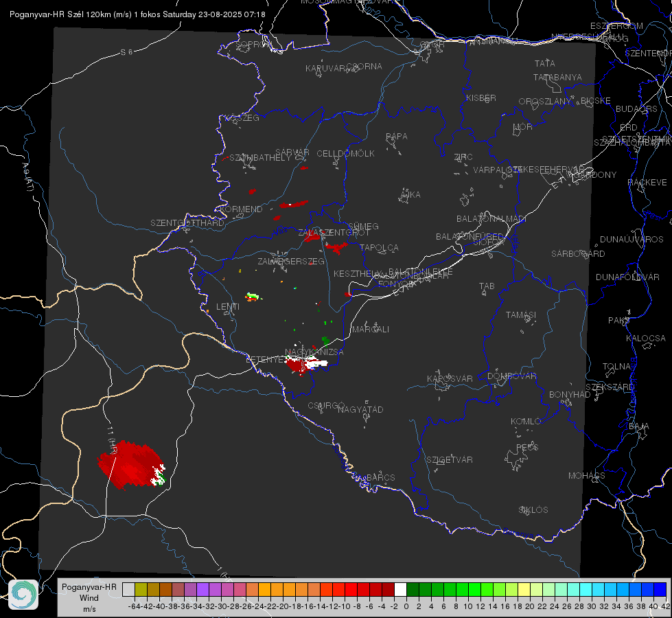This screenshot has height=618, width=672.
Task: Select the TAMÁSI town label
Action: click(521, 315)
